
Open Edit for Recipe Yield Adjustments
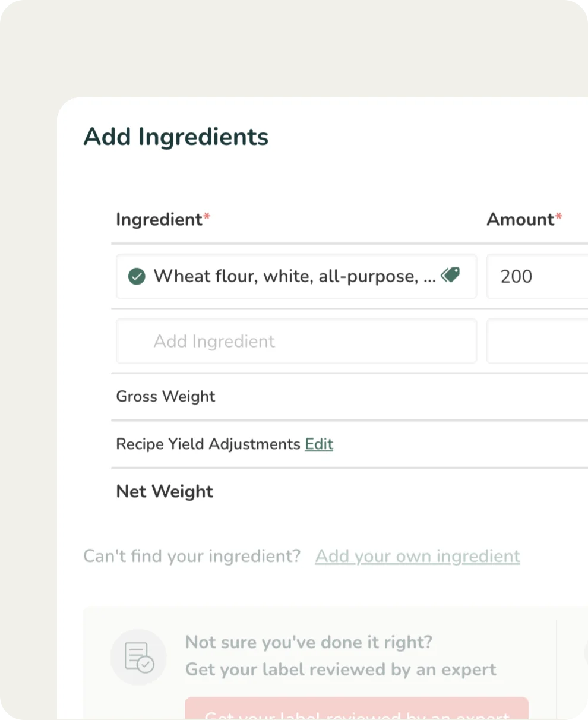pos(319,444)
